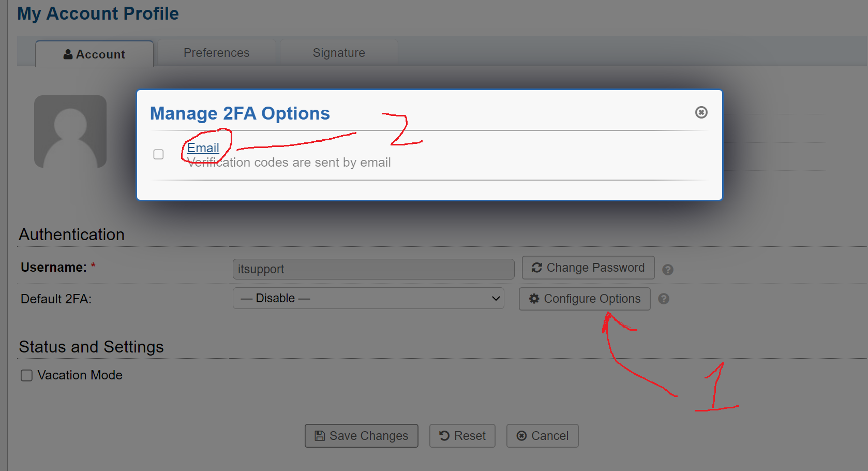Open the help icon beside Configure Options
Screen dimensions: 868x471
click(x=664, y=299)
